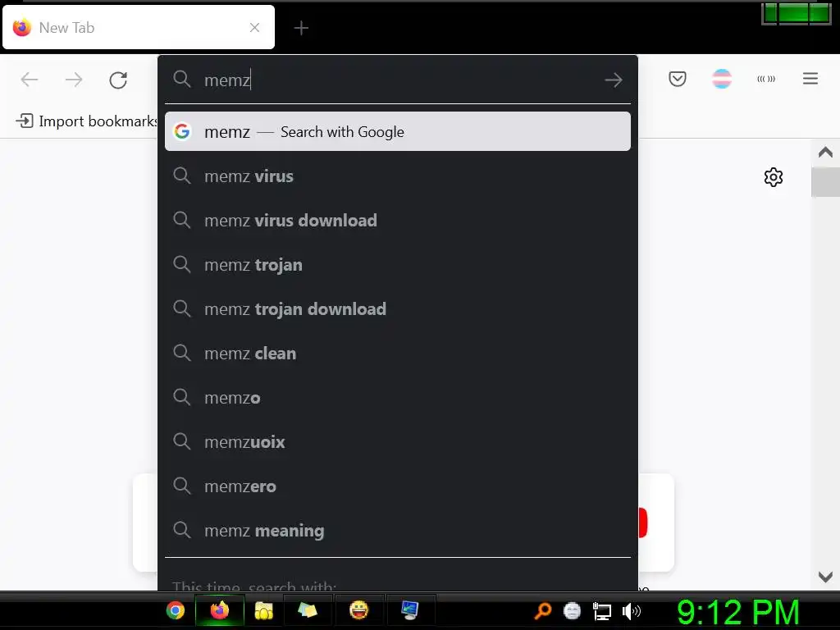Viewport: 840px width, 630px height.
Task: Pick the memz clean suggestion
Action: (x=398, y=354)
